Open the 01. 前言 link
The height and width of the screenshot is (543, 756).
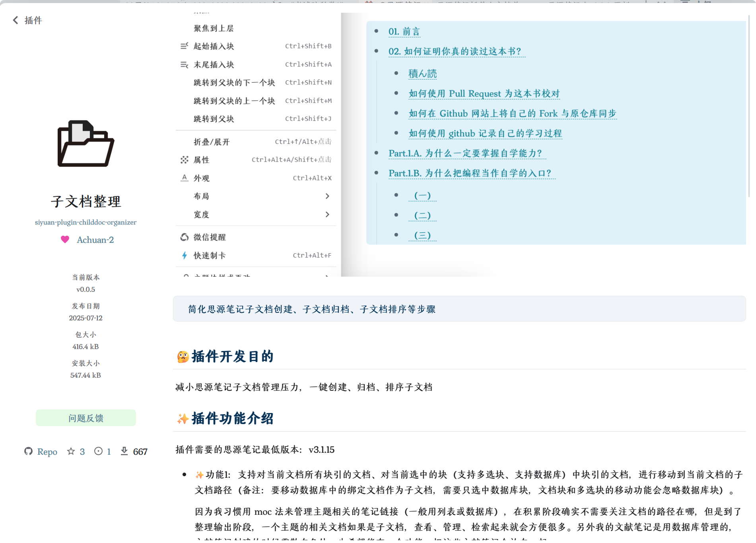405,31
